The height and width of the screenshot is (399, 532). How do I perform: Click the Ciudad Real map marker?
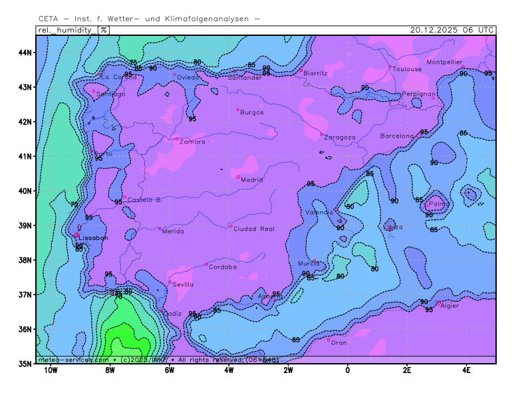231,226
